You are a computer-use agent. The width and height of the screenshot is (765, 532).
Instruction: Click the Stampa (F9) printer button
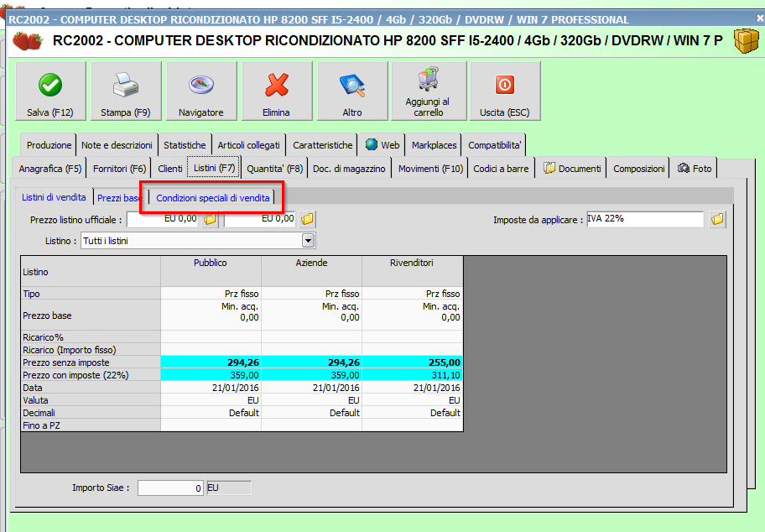[126, 91]
